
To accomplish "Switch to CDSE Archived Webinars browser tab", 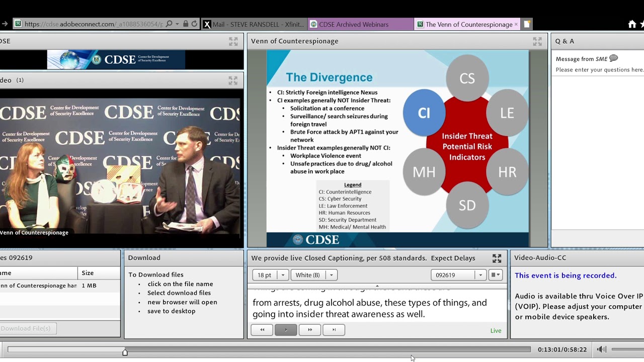I will coord(360,24).
